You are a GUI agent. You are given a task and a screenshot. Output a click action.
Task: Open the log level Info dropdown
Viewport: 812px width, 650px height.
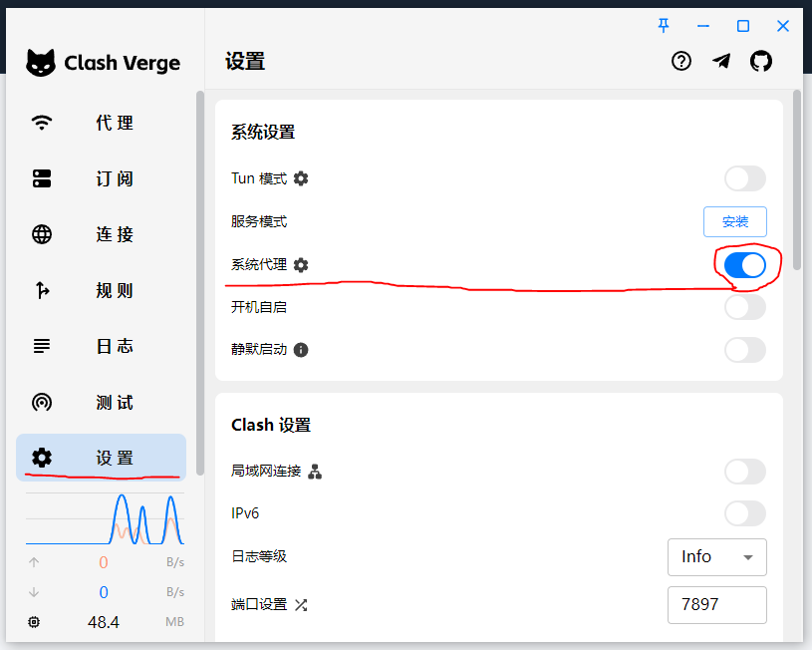pos(716,557)
